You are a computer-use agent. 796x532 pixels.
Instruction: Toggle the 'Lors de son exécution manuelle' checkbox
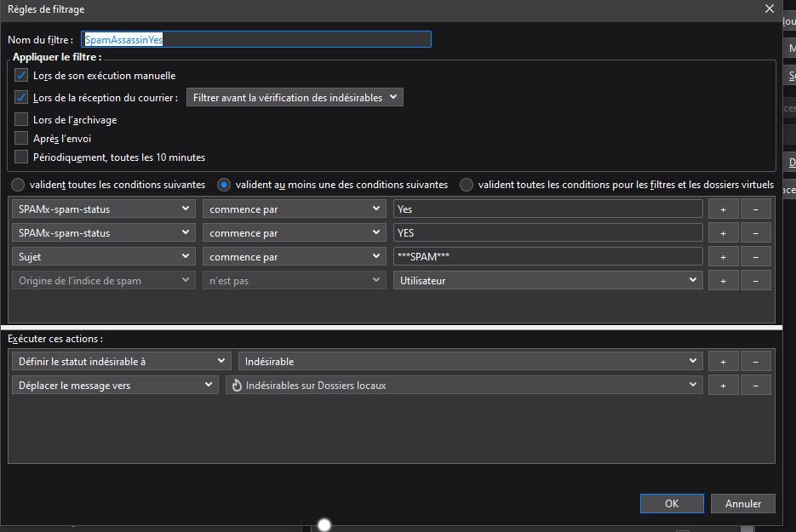pyautogui.click(x=20, y=76)
